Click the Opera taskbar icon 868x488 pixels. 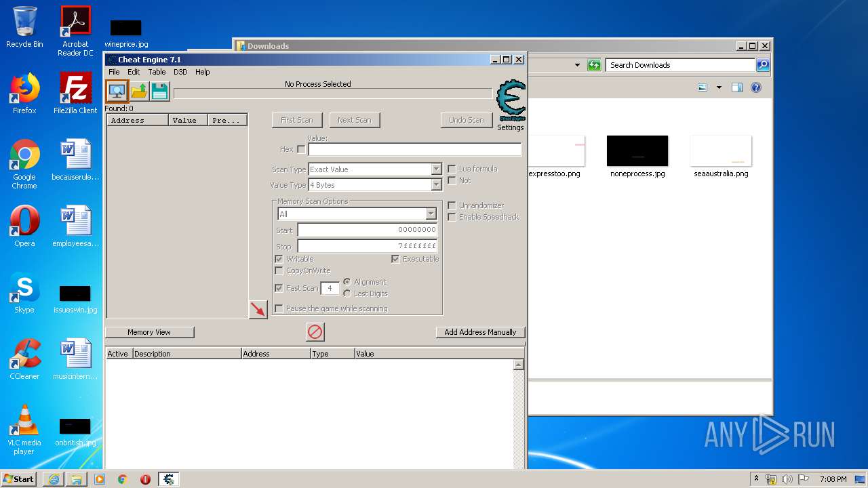tap(145, 479)
